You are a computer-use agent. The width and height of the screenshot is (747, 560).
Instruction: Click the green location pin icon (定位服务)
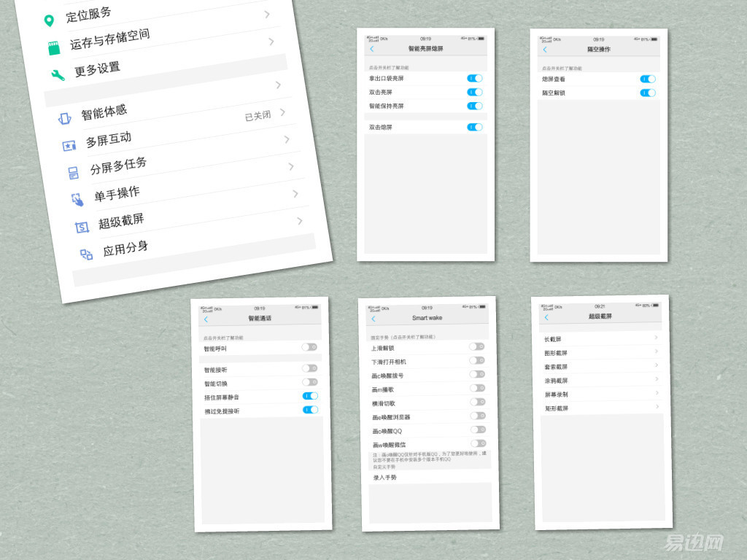49,20
